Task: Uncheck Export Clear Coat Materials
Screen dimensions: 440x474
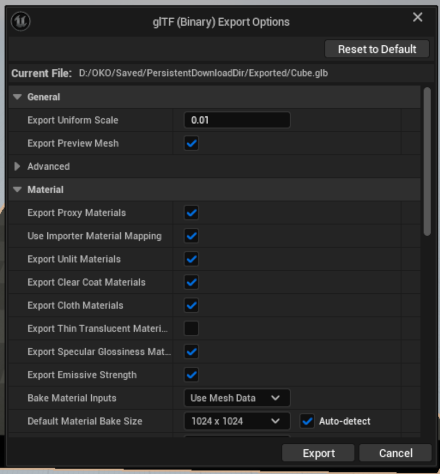Action: tap(192, 282)
